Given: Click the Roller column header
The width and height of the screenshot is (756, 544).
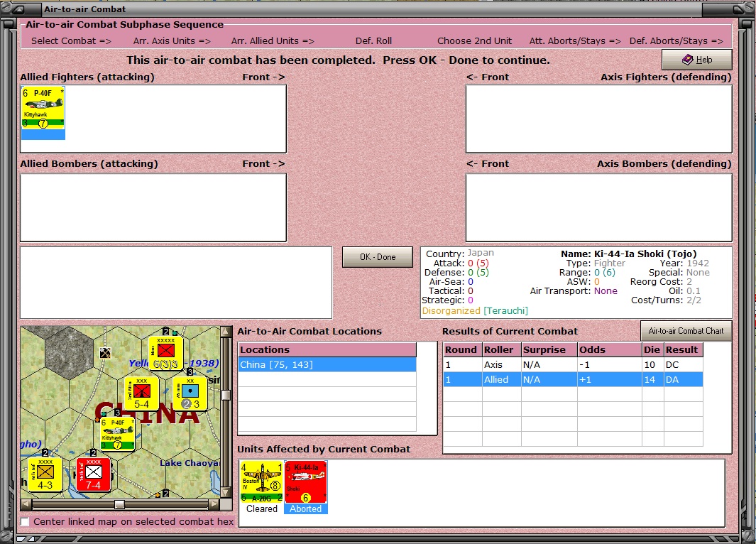Looking at the screenshot, I should point(501,349).
